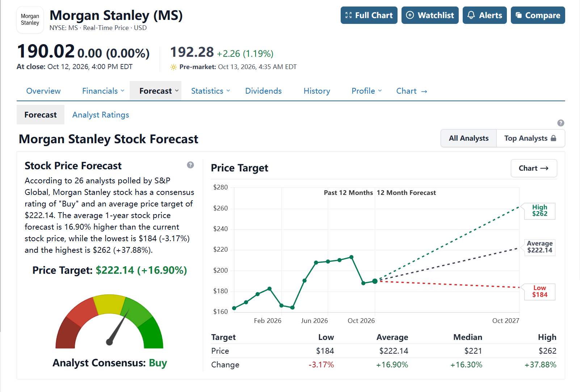580x392 pixels.
Task: Click the copy icon on Compare button
Action: (519, 15)
